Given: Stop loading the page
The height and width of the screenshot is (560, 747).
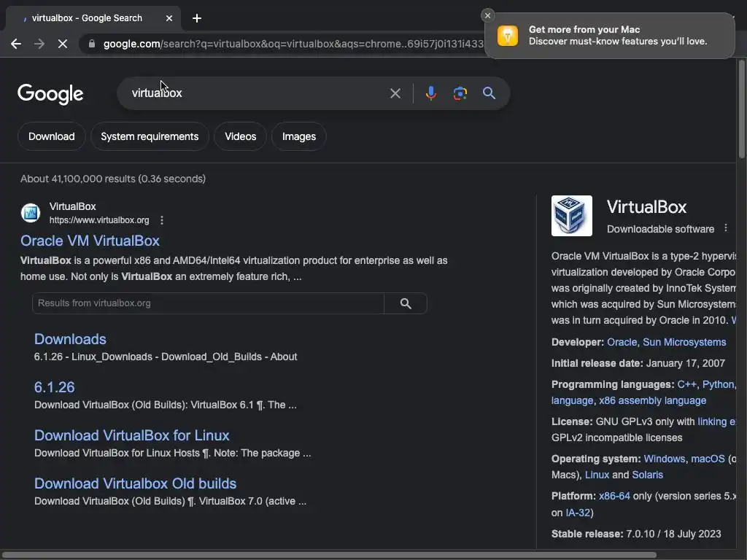Looking at the screenshot, I should pyautogui.click(x=63, y=44).
